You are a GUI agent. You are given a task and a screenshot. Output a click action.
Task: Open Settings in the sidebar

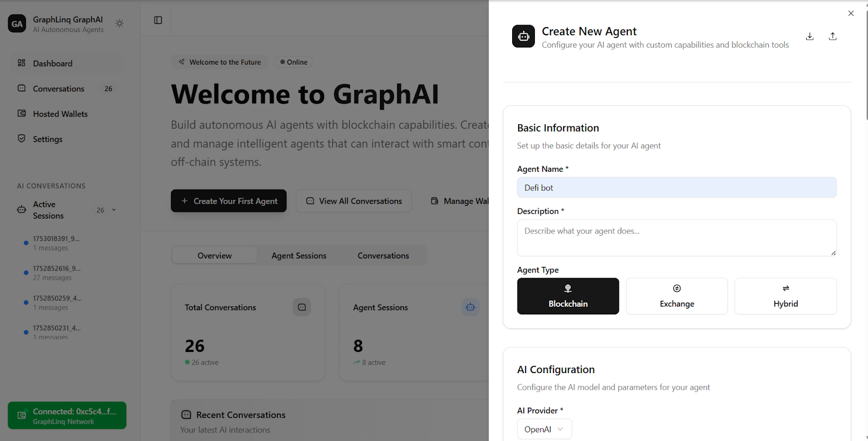click(x=67, y=139)
